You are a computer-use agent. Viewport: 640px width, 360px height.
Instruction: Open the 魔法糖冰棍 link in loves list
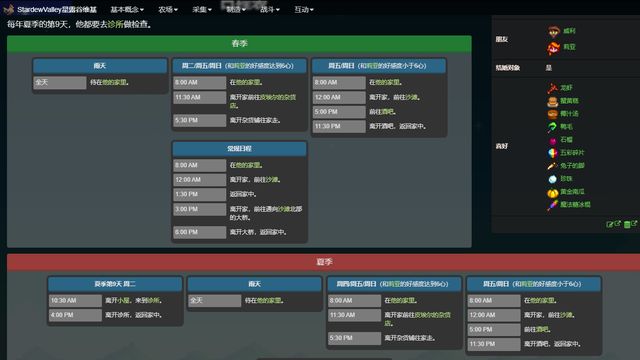tap(575, 204)
